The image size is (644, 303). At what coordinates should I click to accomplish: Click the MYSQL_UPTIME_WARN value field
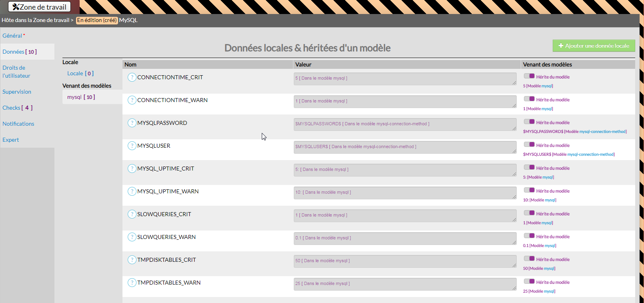[x=405, y=193]
